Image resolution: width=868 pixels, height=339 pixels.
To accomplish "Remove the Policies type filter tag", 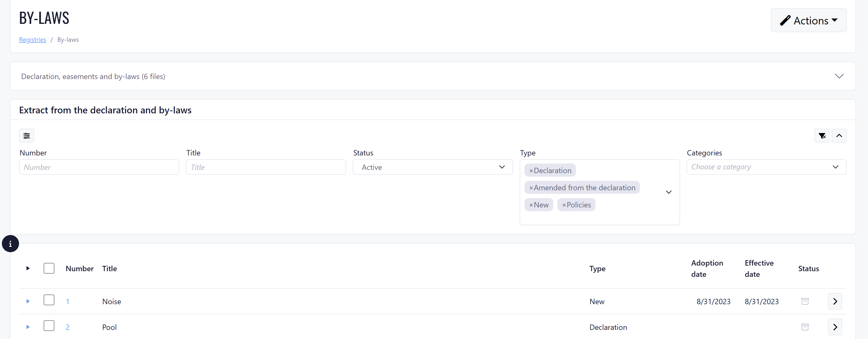I will [x=564, y=205].
